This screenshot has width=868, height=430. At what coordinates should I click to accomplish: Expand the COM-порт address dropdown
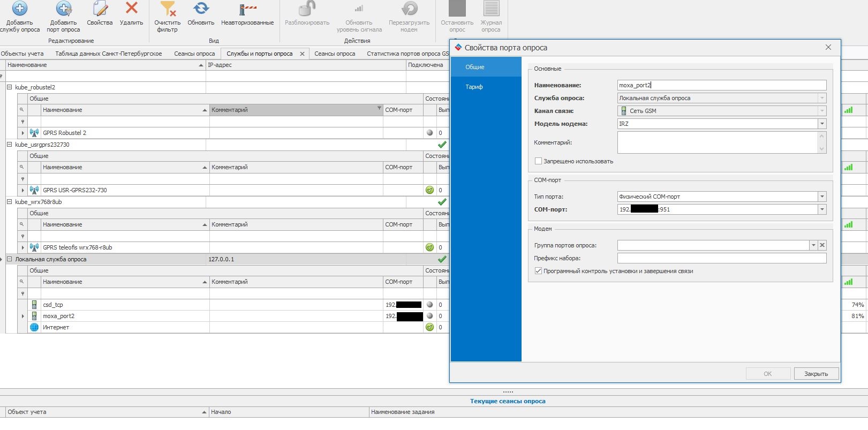coord(821,209)
